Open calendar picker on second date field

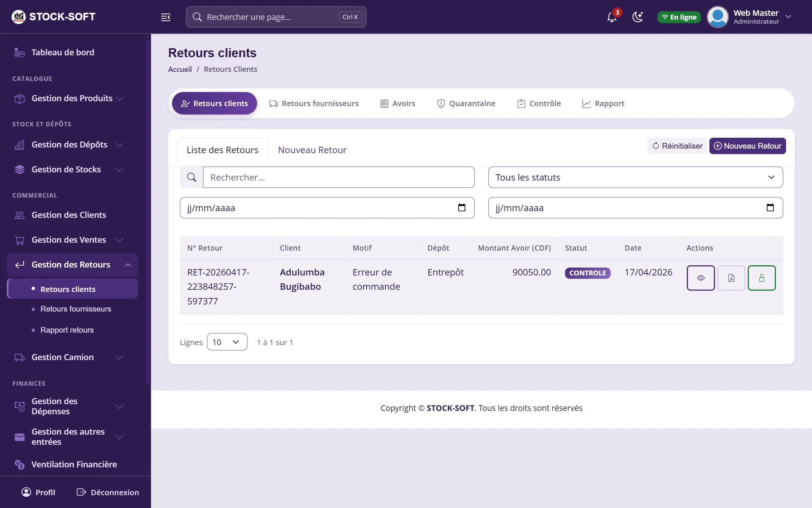[770, 208]
